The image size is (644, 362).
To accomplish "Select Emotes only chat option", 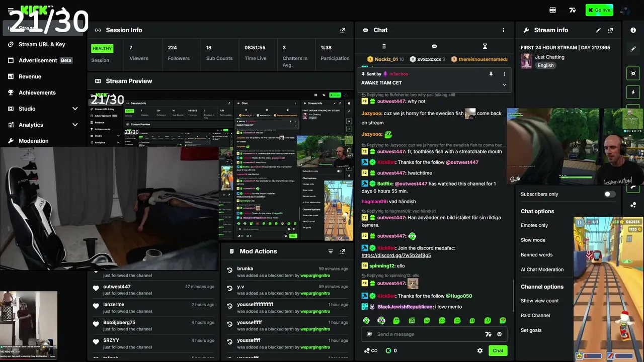I will pyautogui.click(x=534, y=225).
